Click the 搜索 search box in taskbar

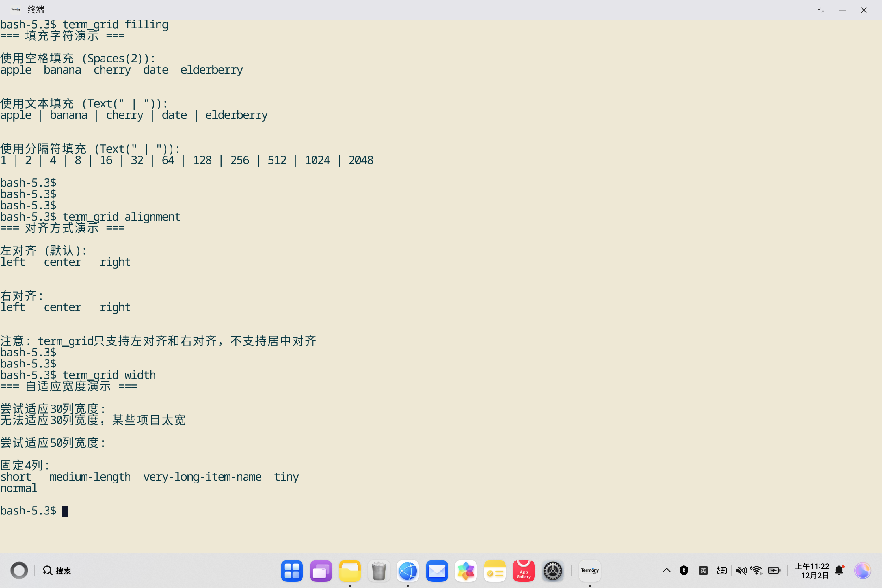point(57,571)
